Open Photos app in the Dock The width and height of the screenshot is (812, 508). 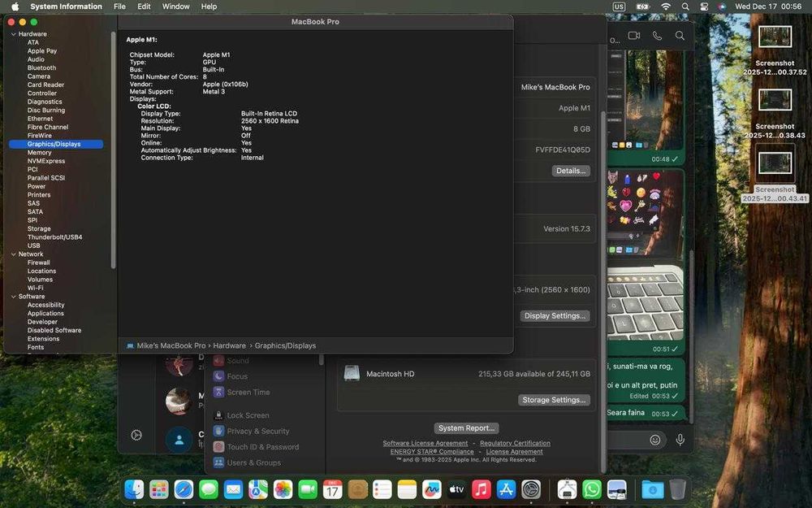[x=283, y=488]
